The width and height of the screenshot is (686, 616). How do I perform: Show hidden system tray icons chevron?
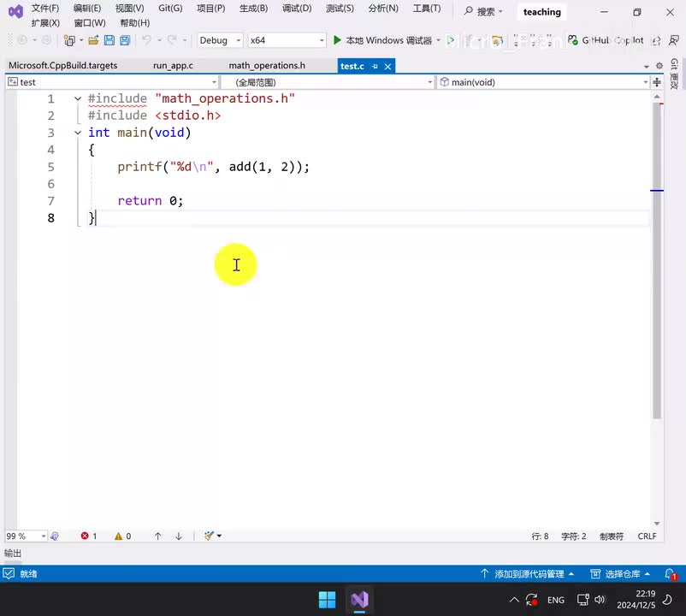[x=514, y=600]
